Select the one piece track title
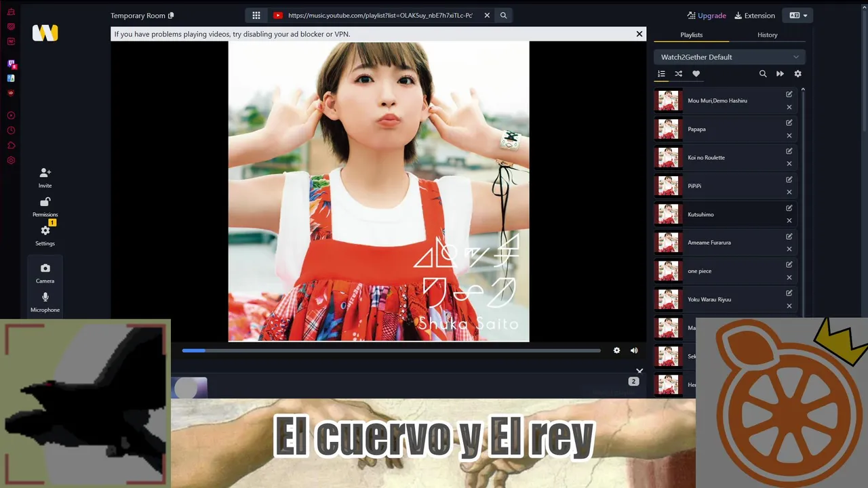The width and height of the screenshot is (868, 488). (699, 271)
